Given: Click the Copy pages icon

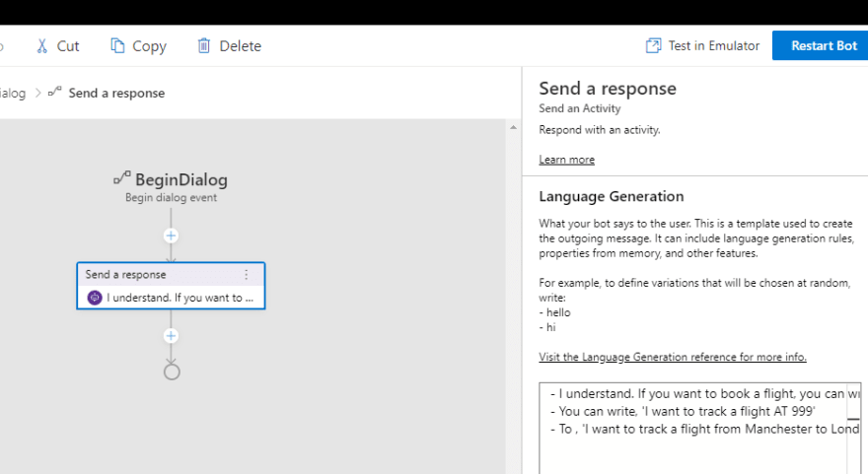Looking at the screenshot, I should pos(117,46).
